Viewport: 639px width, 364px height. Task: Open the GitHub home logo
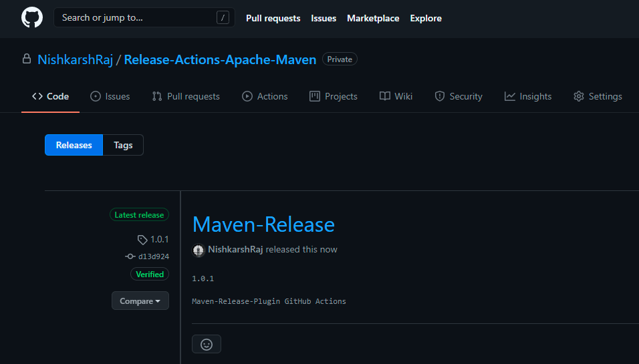32,17
